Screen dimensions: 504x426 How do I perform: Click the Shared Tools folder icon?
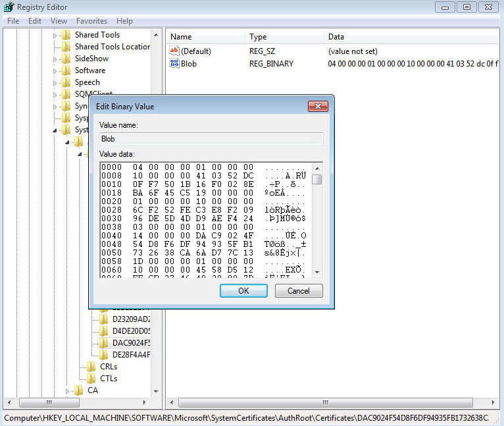coord(66,35)
